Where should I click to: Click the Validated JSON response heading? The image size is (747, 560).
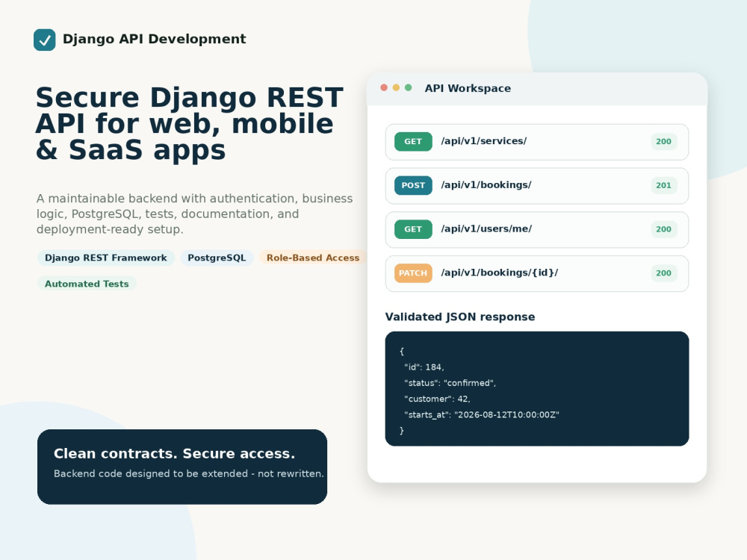[459, 317]
